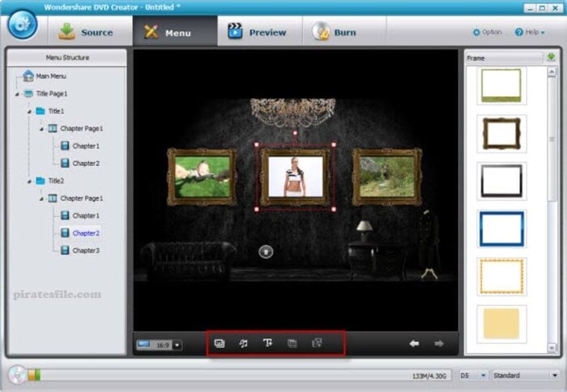The width and height of the screenshot is (567, 392).
Task: Click the rotation handle above the center frame
Action: pos(295,133)
